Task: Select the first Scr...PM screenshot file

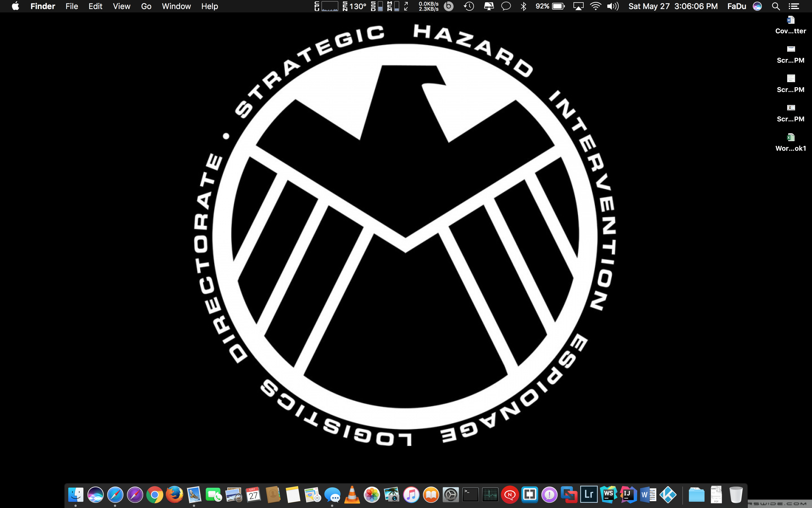Action: click(x=791, y=54)
